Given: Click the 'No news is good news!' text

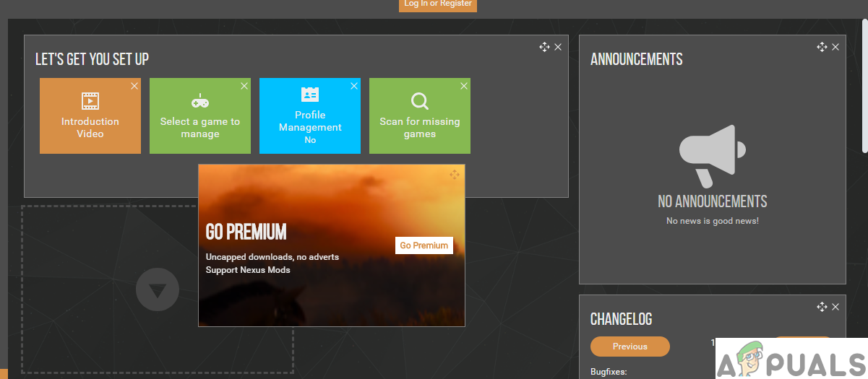Looking at the screenshot, I should (713, 221).
